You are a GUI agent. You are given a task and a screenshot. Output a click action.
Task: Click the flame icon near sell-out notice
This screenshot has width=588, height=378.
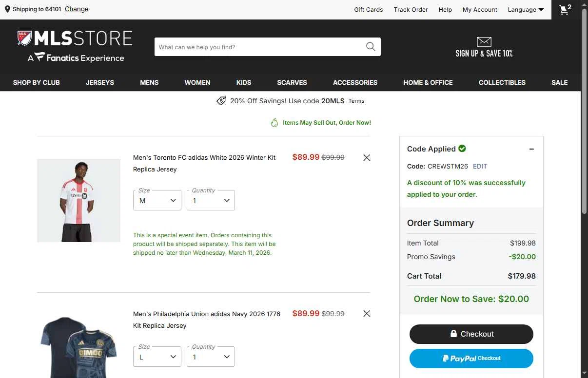(x=274, y=123)
